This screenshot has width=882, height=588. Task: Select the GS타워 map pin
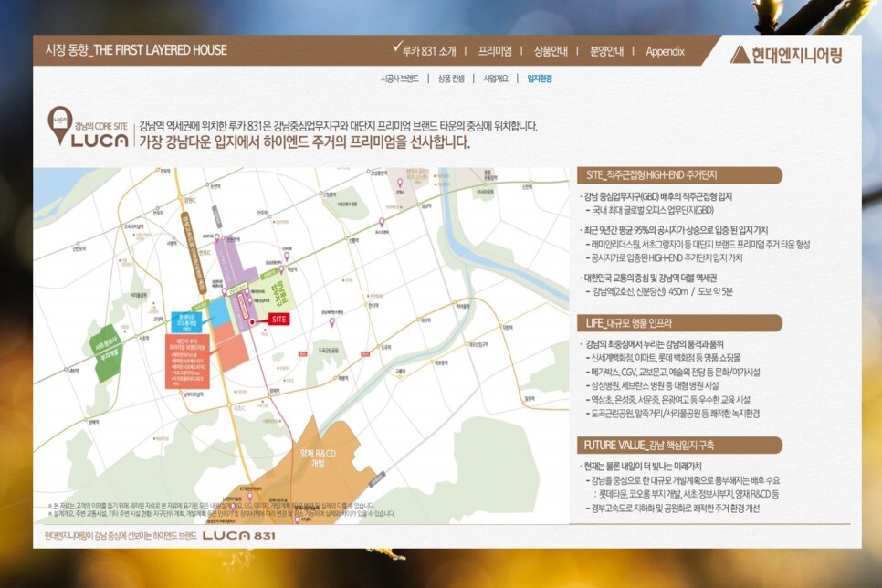click(x=287, y=257)
